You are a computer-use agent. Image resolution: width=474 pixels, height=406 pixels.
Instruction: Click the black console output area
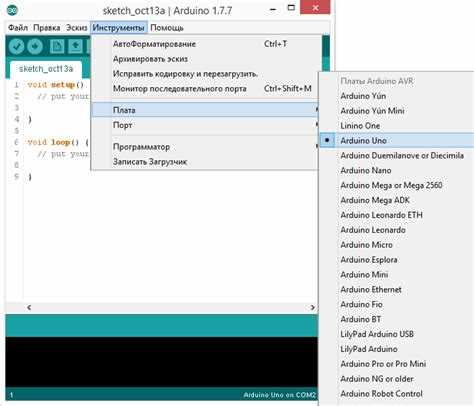pos(162,362)
